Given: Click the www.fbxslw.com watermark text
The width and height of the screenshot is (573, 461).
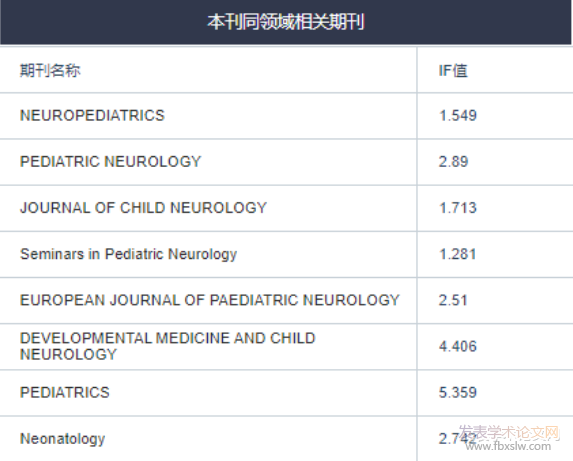Looking at the screenshot, I should (x=508, y=446).
